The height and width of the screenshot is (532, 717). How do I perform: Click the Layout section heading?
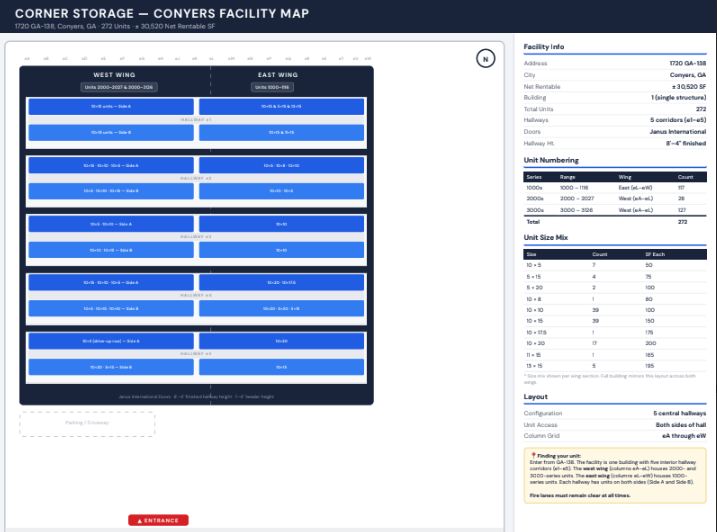535,396
